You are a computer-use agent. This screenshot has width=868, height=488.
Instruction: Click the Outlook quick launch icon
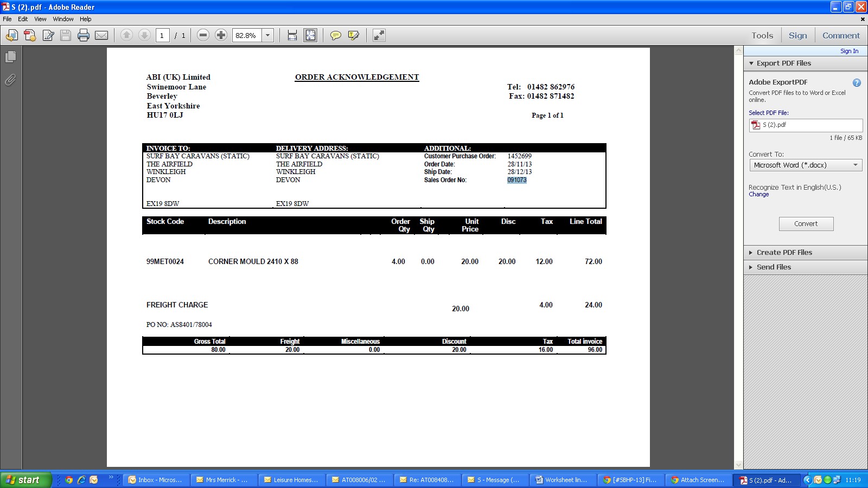click(94, 480)
